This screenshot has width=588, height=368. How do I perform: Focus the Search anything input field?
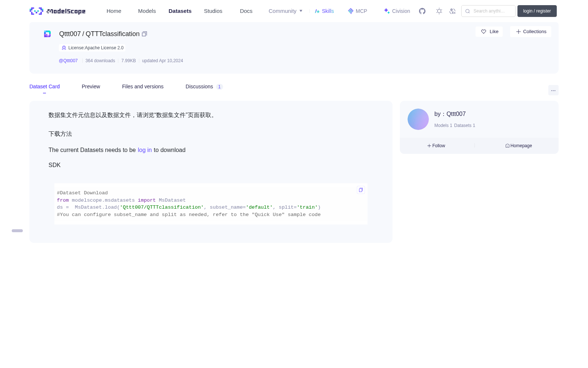tap(488, 11)
